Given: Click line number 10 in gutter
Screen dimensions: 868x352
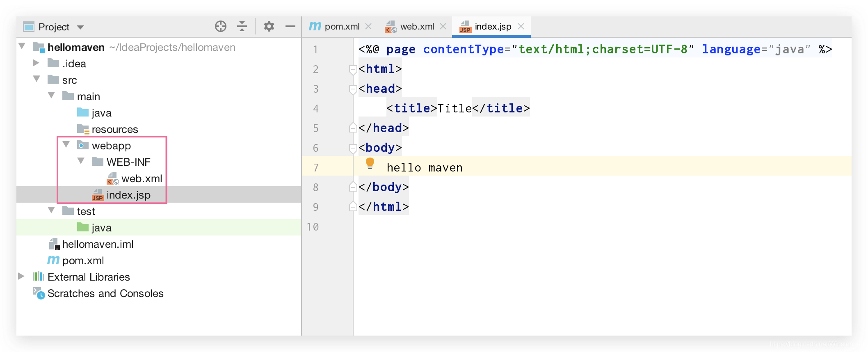Looking at the screenshot, I should coord(313,226).
